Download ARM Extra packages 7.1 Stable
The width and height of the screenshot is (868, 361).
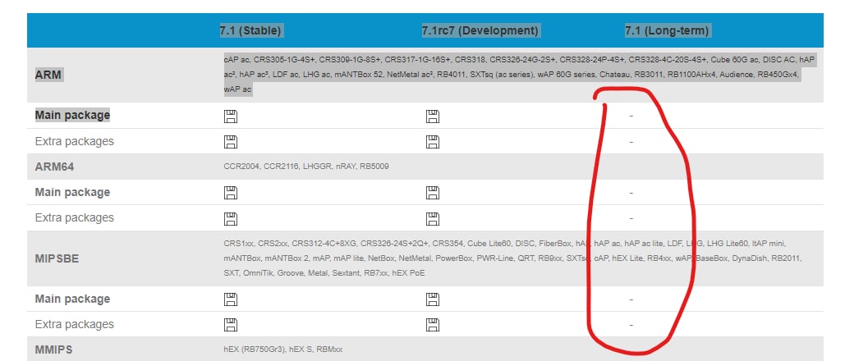[230, 141]
